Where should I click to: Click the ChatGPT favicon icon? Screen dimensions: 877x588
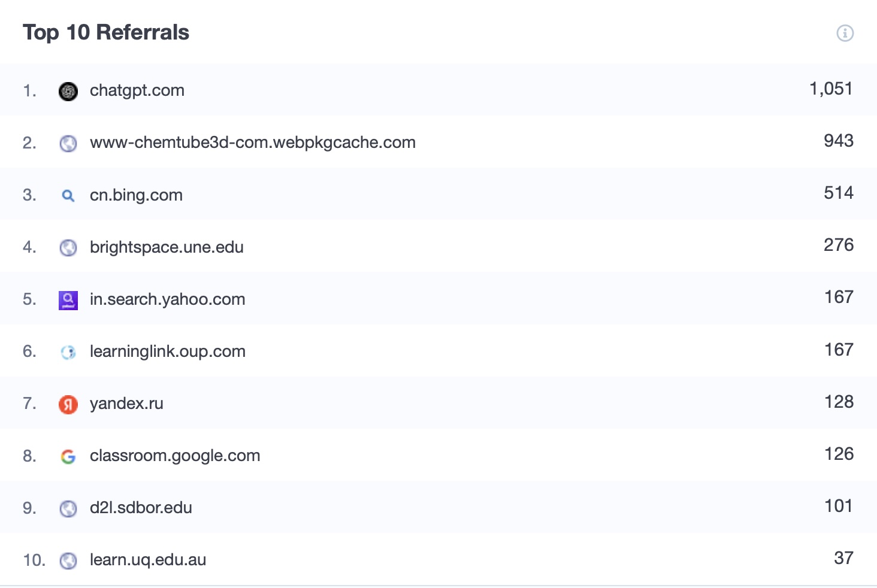point(68,91)
